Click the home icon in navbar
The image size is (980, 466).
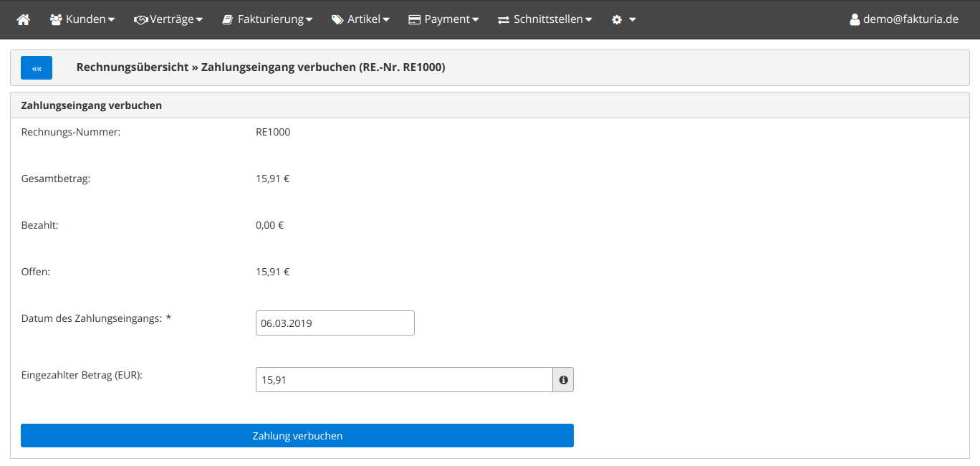pos(23,20)
